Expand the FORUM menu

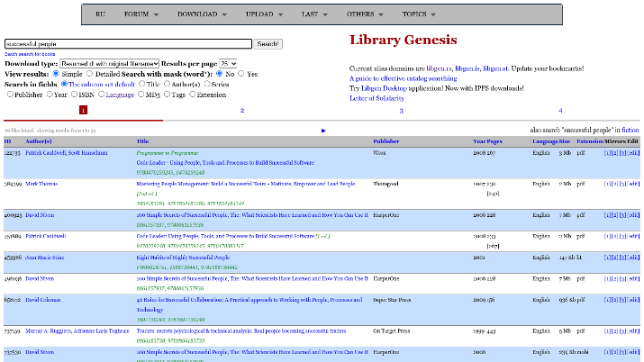click(x=141, y=14)
